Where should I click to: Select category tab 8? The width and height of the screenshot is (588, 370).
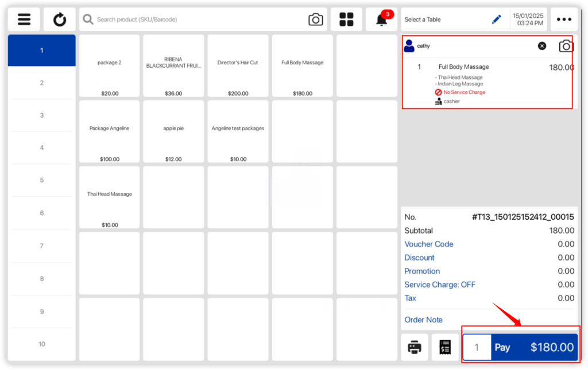coord(41,279)
